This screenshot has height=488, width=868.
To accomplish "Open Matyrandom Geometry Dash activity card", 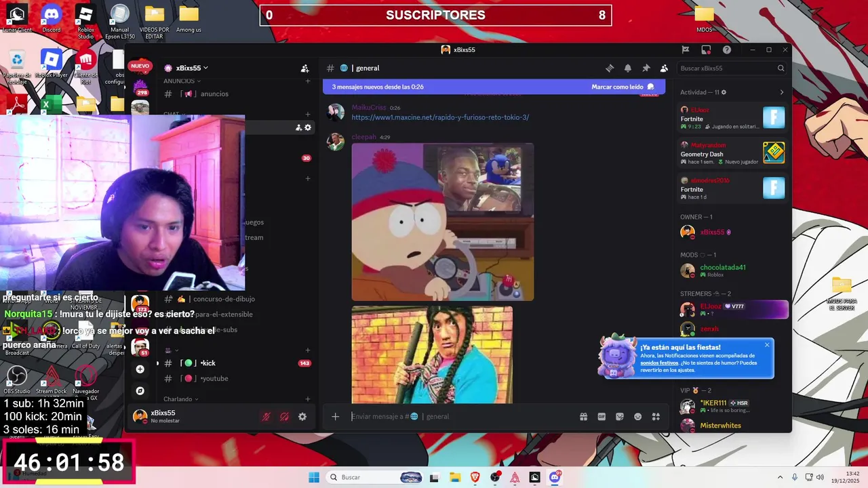I will coord(732,152).
